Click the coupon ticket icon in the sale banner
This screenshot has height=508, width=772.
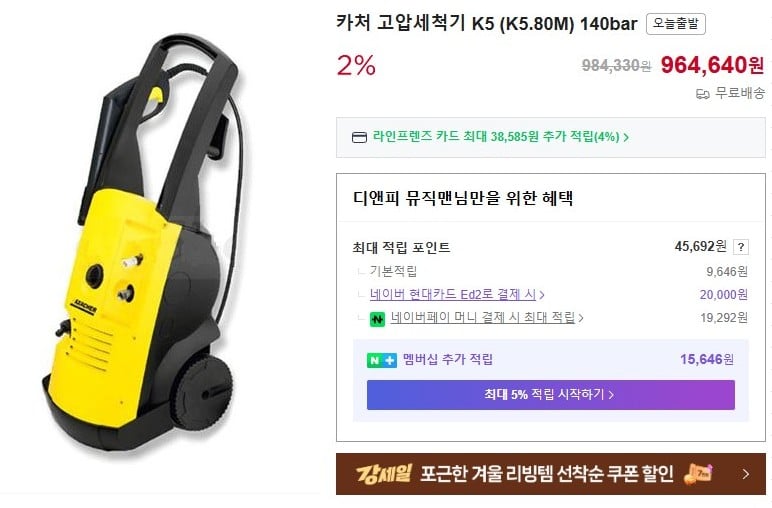(699, 474)
